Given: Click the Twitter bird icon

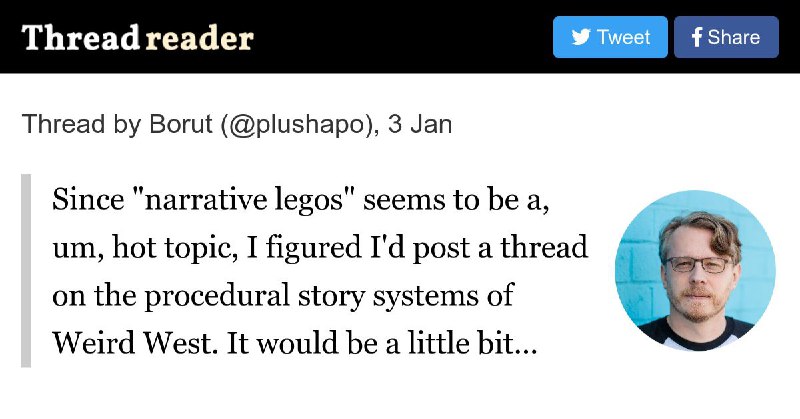Looking at the screenshot, I should (581, 37).
